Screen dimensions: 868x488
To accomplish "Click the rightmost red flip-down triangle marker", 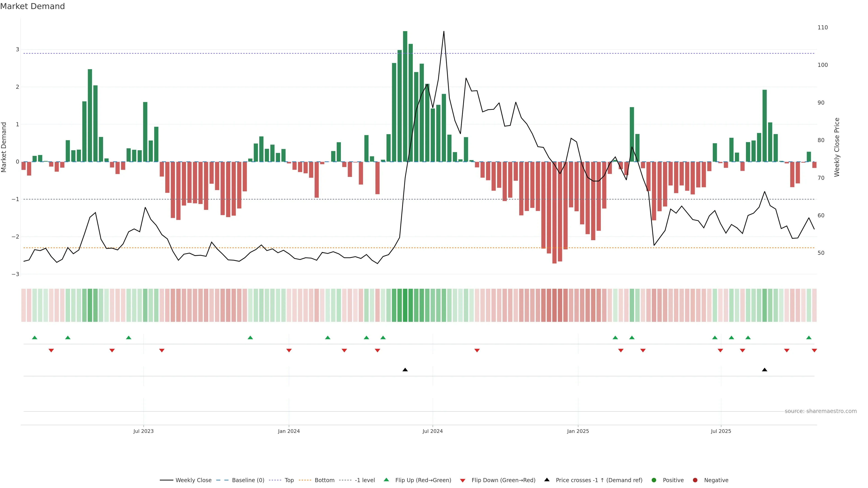I will pos(814,351).
